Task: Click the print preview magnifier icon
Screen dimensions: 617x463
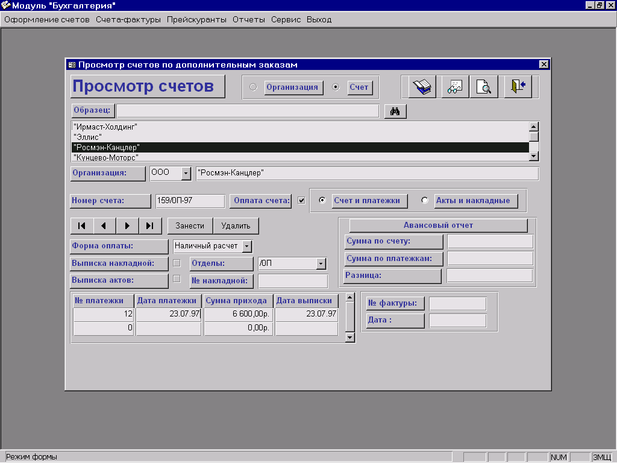Action: [x=485, y=88]
